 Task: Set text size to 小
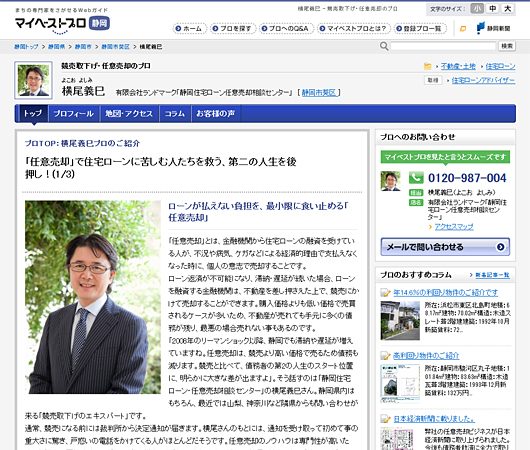pos(477,8)
